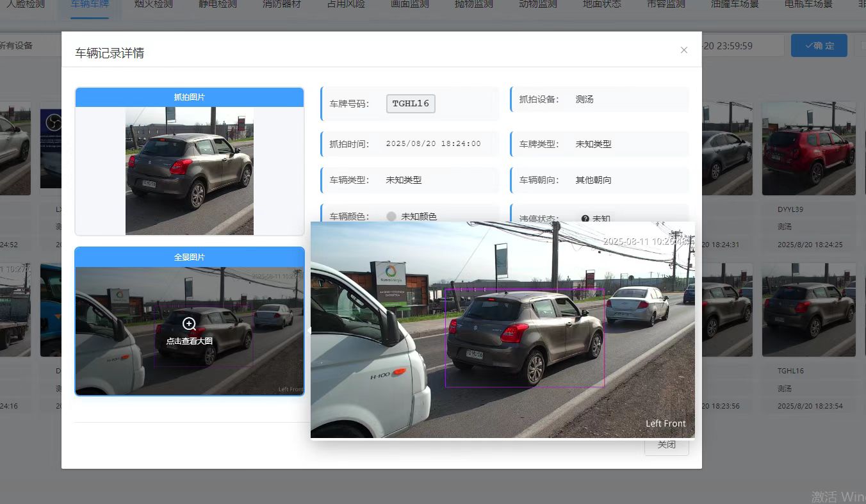Click plate text DYYL39 in background list
The width and height of the screenshot is (866, 504).
[x=790, y=210]
